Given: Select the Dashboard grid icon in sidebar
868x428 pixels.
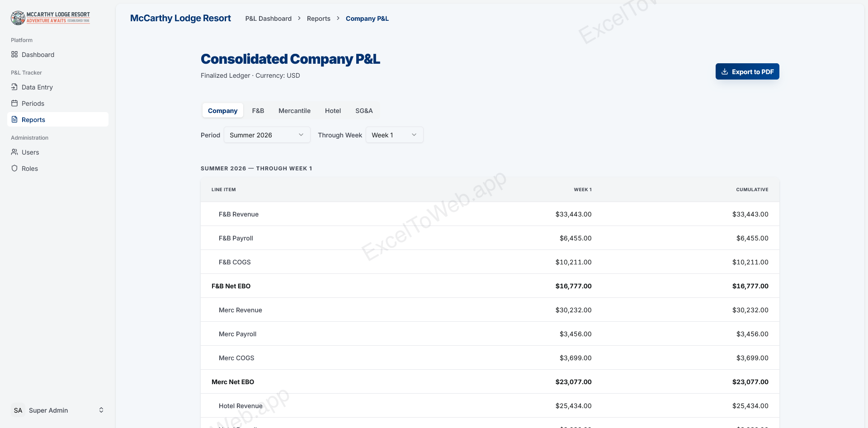Looking at the screenshot, I should (x=14, y=55).
